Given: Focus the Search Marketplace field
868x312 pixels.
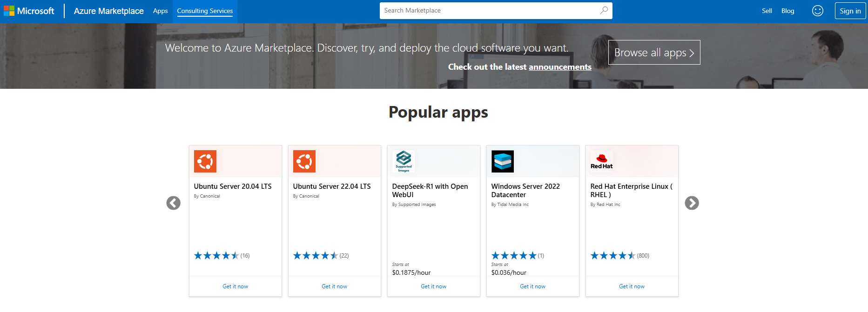Looking at the screenshot, I should pyautogui.click(x=489, y=10).
